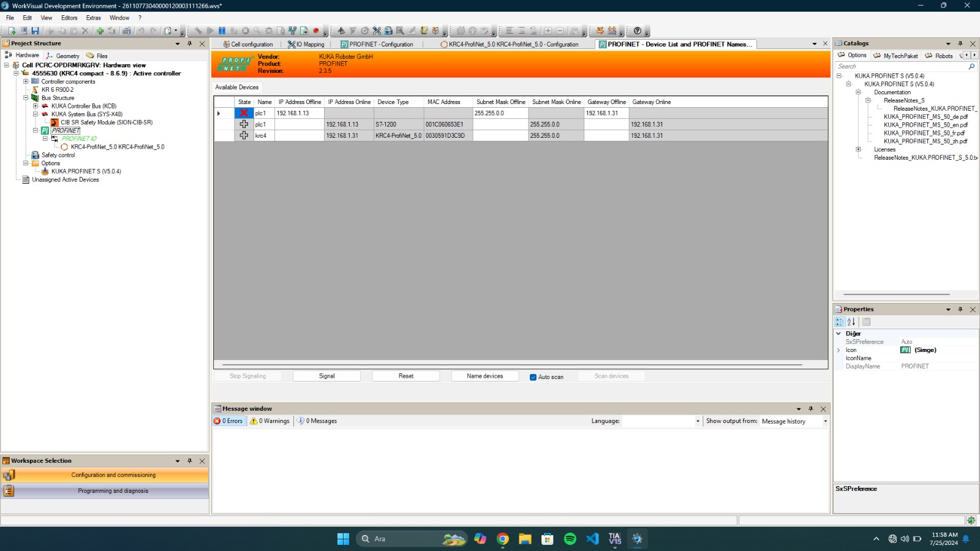Viewport: 980px width, 551px height.
Task: Click the crossed wrench and screwdriver icon
Action: (x=377, y=31)
